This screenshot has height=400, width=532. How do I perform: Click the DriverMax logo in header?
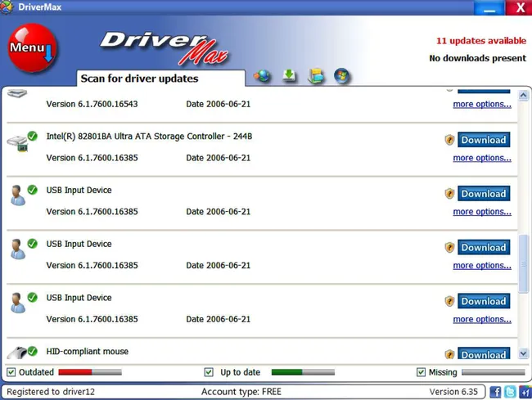click(165, 48)
